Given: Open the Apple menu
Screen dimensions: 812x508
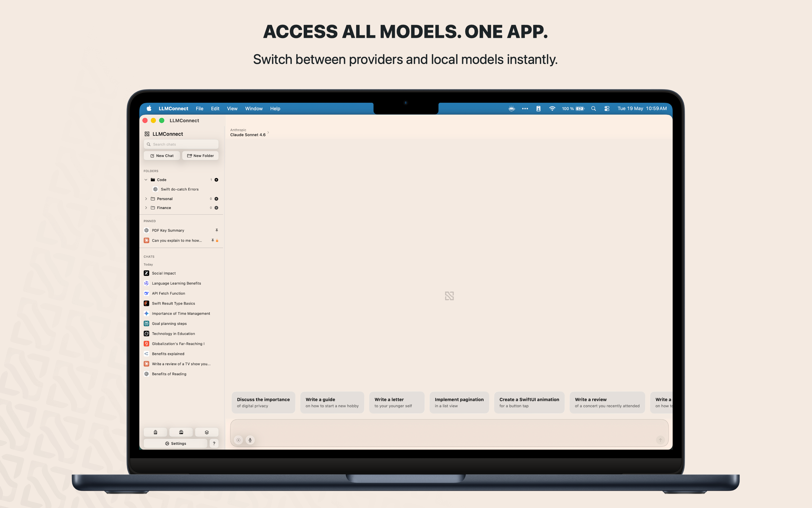Looking at the screenshot, I should 149,109.
